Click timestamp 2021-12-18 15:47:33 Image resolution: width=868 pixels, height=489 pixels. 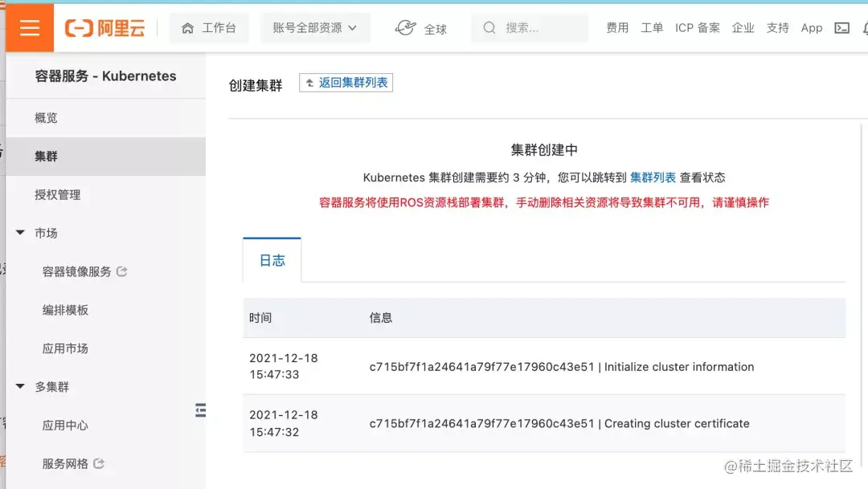click(x=284, y=366)
